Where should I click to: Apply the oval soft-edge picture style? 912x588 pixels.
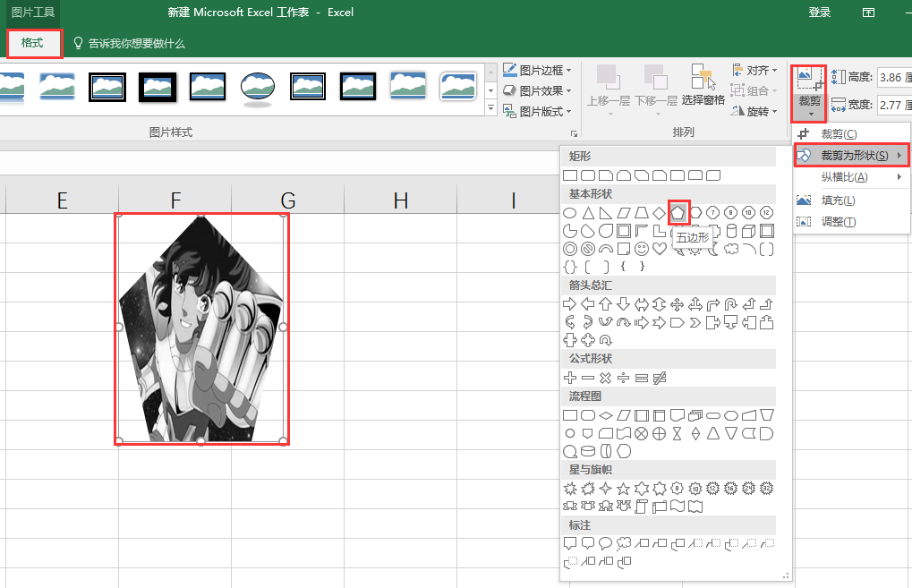click(x=258, y=89)
